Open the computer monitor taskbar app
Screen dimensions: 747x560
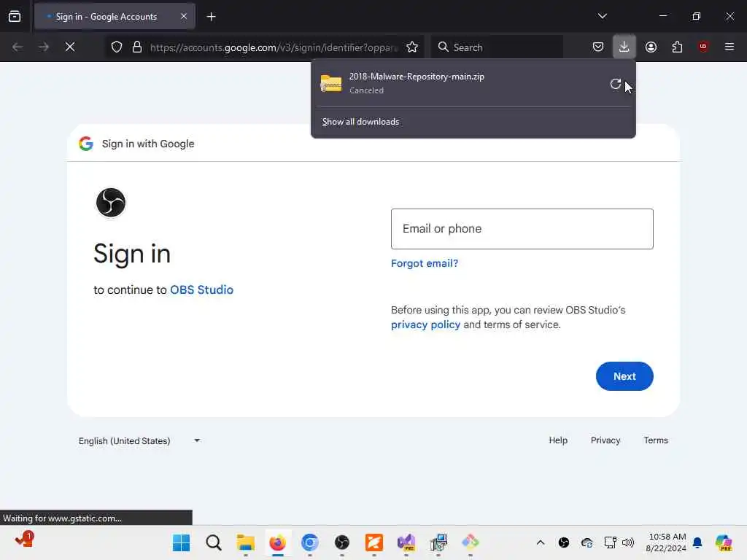coord(438,542)
